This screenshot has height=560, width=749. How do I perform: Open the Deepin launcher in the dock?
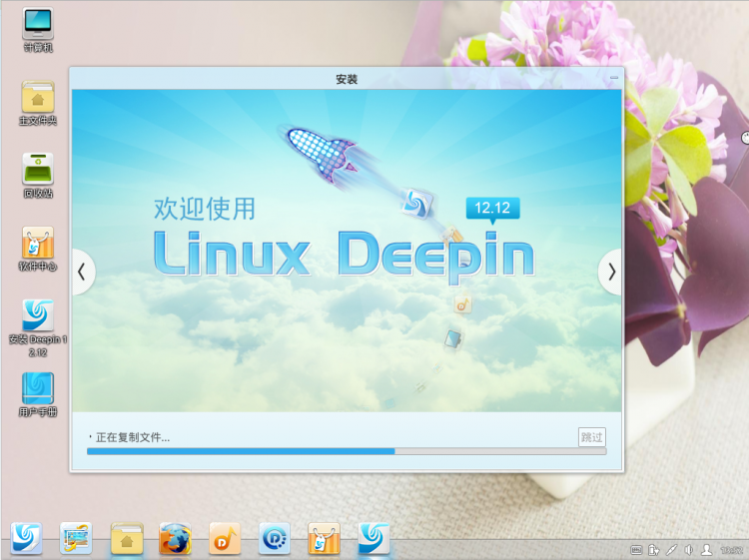(x=26, y=538)
